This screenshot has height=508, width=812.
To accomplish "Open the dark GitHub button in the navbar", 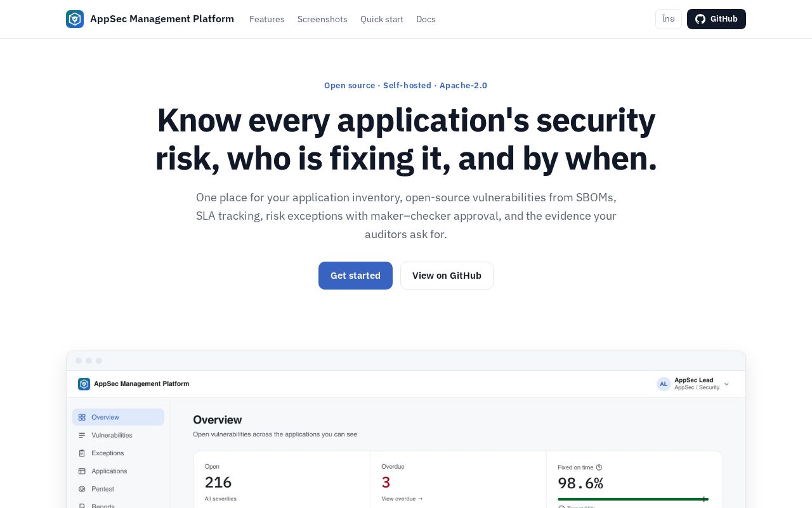I will [716, 19].
